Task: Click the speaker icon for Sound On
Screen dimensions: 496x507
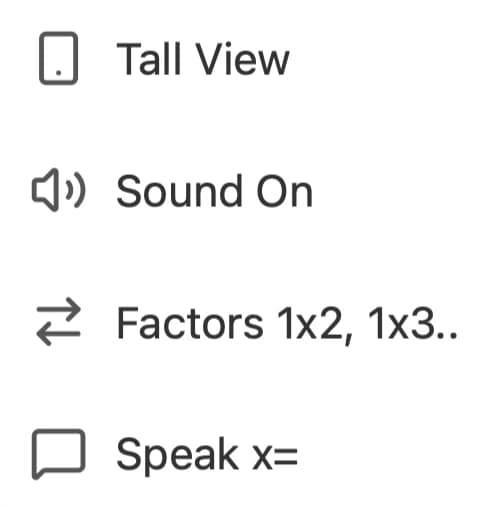Action: (58, 190)
